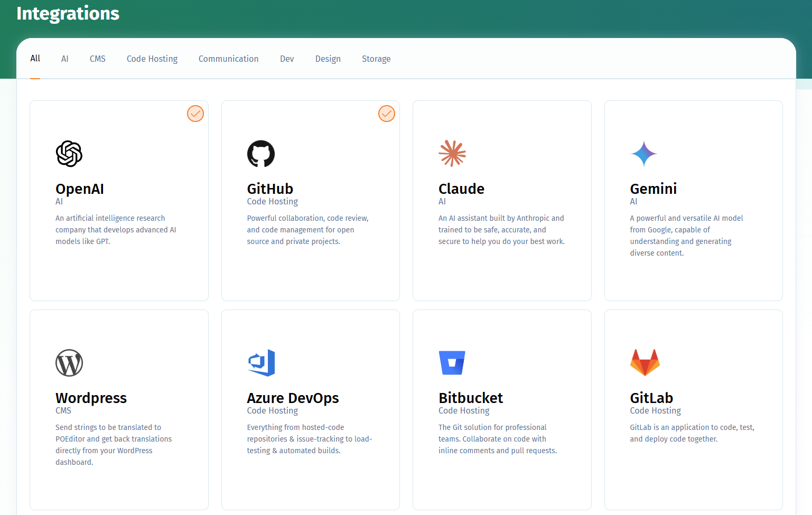The height and width of the screenshot is (515, 812).
Task: Click 'Code Hosting' label under GitHub
Action: coord(273,201)
